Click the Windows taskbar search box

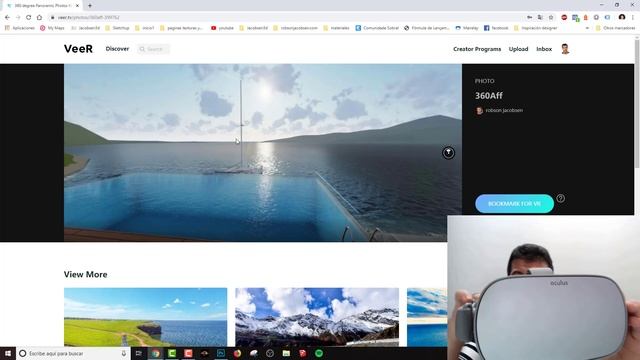click(73, 353)
